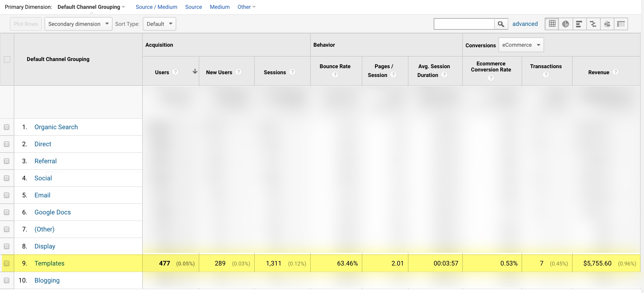Viewport: 644px width, 293px height.
Task: Check the Direct row checkbox
Action: pyautogui.click(x=7, y=144)
